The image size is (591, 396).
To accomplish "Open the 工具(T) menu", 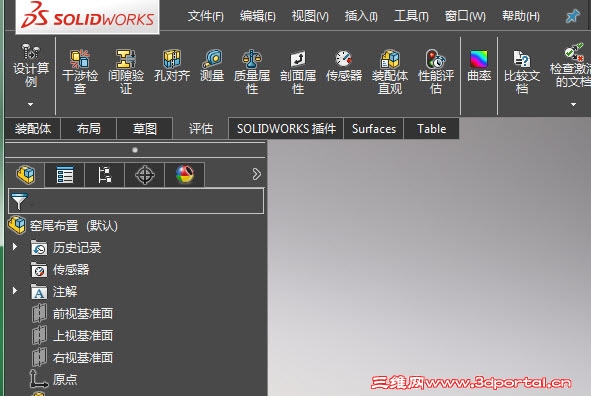I will click(411, 16).
